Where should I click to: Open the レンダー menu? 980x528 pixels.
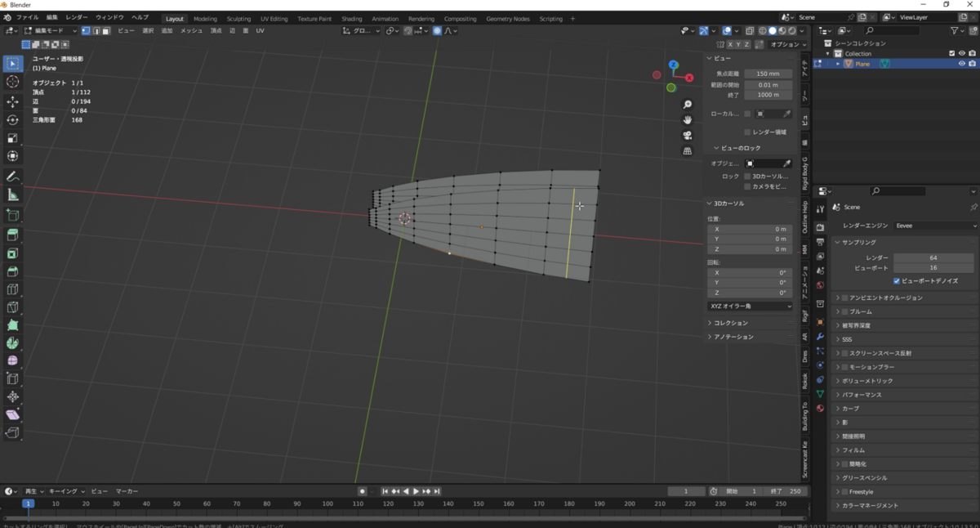77,17
